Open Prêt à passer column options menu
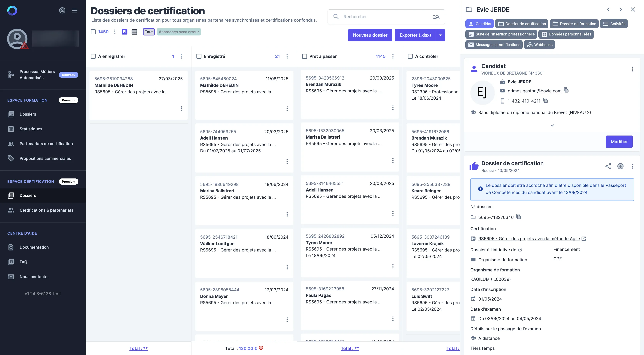 393,56
